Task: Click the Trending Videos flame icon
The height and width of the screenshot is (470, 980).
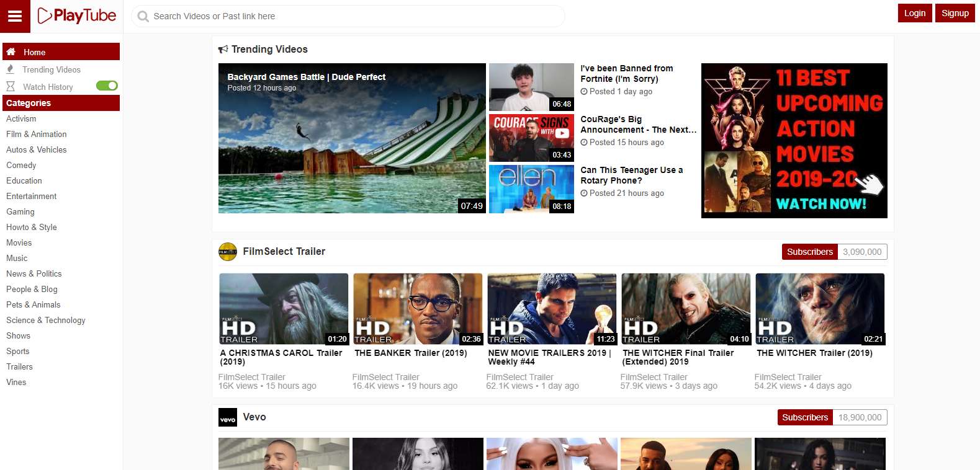Action: [11, 69]
